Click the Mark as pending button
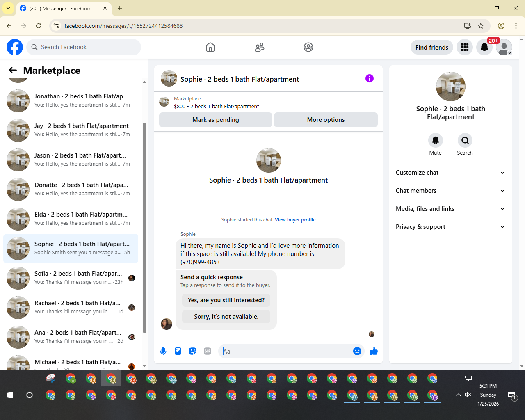The height and width of the screenshot is (420, 525). point(216,120)
